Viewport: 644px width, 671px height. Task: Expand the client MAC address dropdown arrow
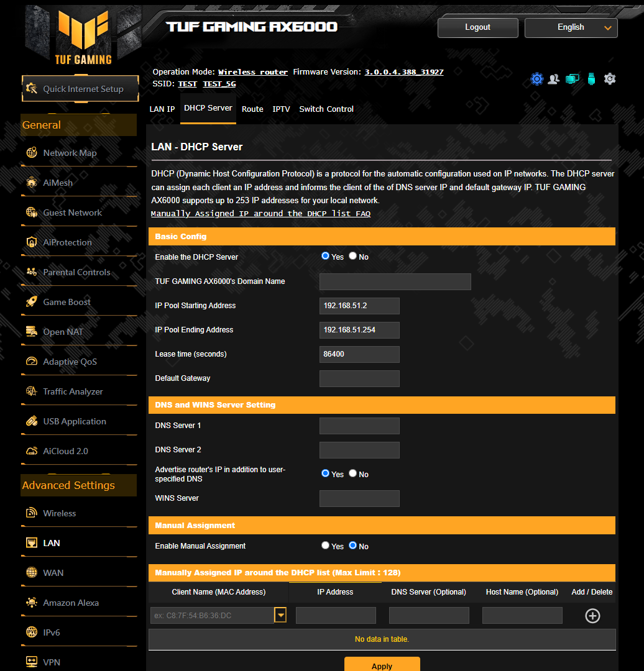click(x=280, y=615)
